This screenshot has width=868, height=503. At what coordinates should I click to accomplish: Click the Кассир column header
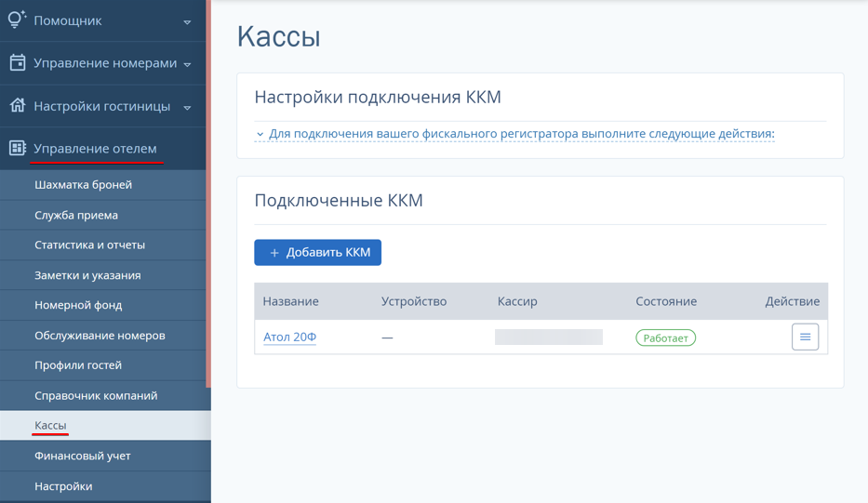[x=517, y=301]
